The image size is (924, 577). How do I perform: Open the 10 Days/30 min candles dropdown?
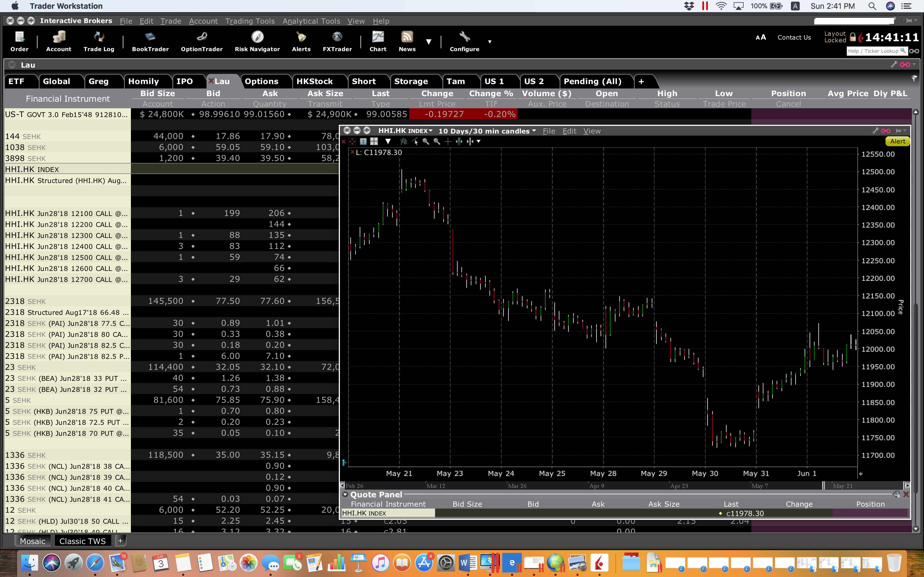pos(534,131)
